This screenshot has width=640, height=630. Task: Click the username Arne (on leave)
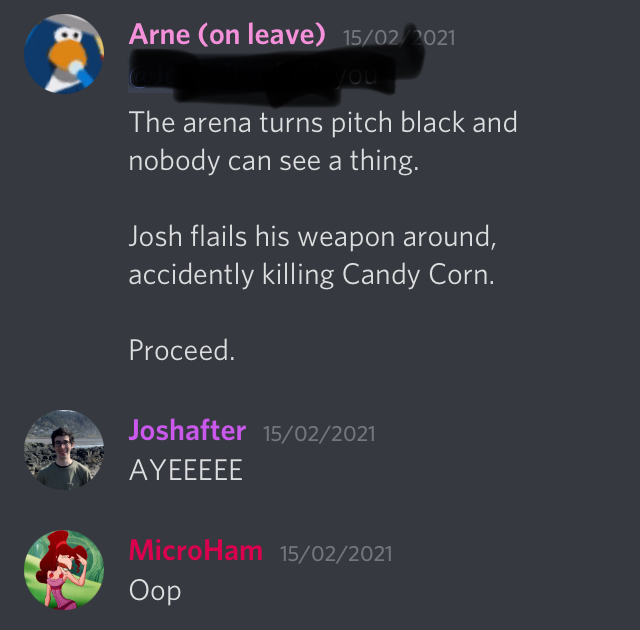pos(227,34)
